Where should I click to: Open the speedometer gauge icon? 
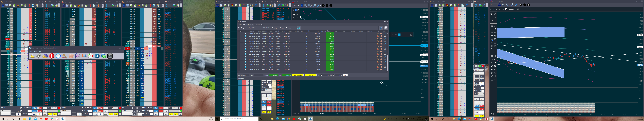[x=90, y=56]
